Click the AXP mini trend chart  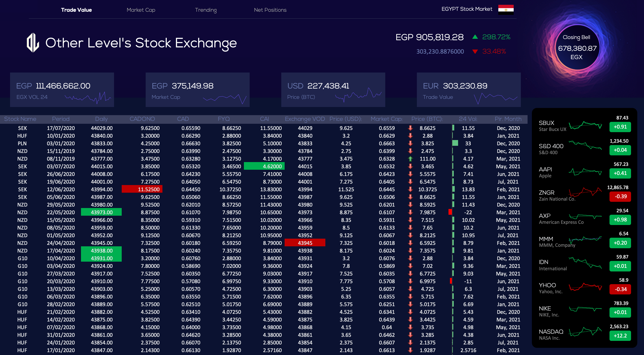[585, 216]
